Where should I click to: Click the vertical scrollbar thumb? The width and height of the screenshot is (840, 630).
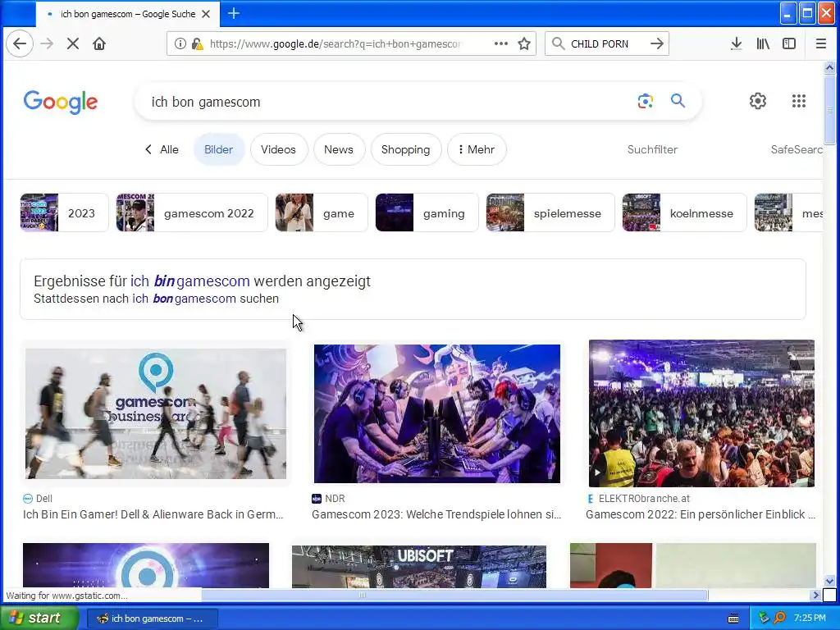pos(829,110)
